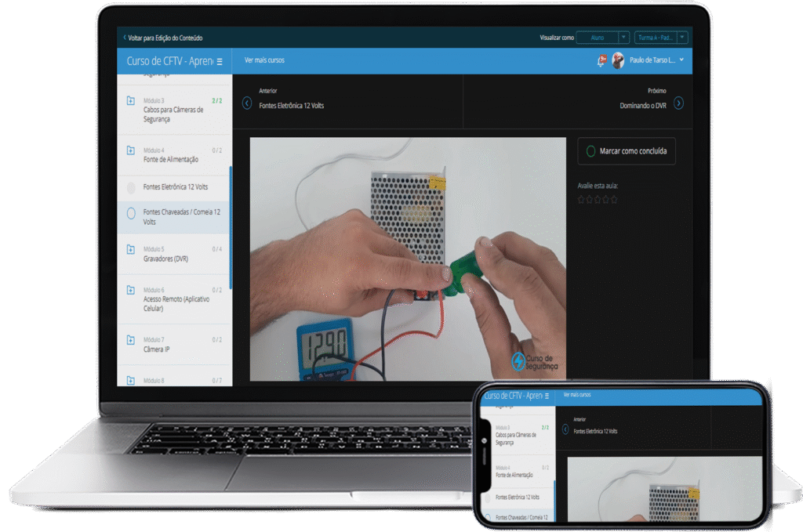
Task: Select lesson Fontes Chaveadas / Colmeia 12 Volts
Action: (x=174, y=217)
